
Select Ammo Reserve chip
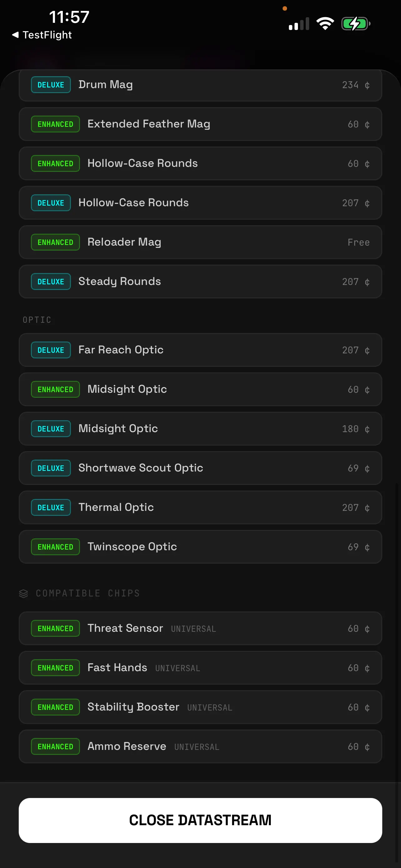[200, 746]
